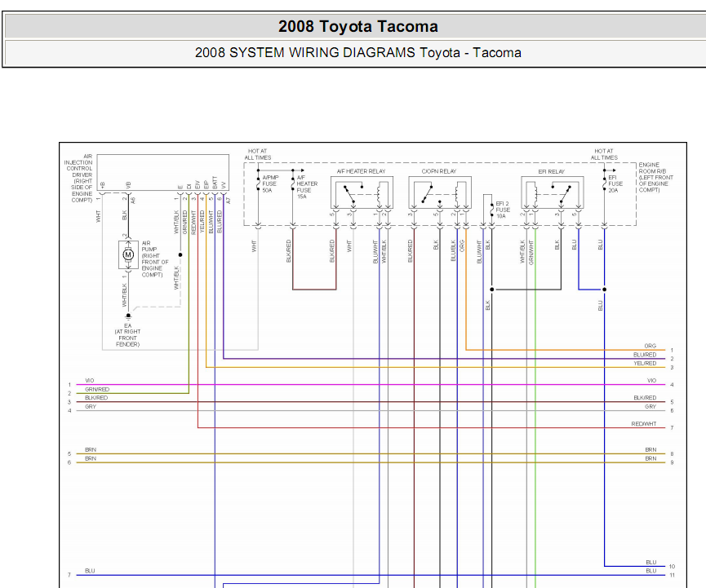Screen dimensions: 706x588
Task: Click the '2008 Toyota Tacoma' heading
Action: click(x=358, y=26)
